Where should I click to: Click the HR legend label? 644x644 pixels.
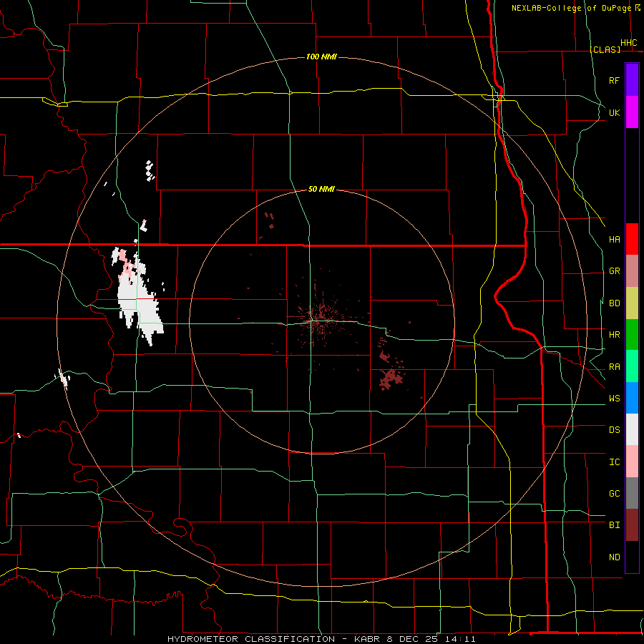(614, 335)
